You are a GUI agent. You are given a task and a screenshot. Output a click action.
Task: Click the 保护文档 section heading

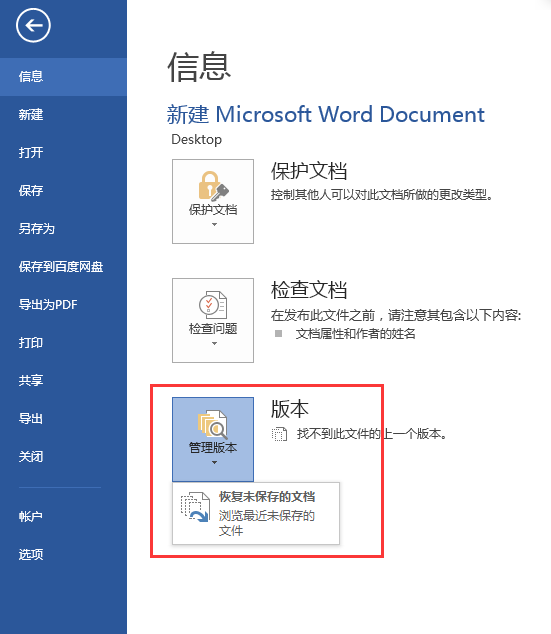(x=309, y=171)
